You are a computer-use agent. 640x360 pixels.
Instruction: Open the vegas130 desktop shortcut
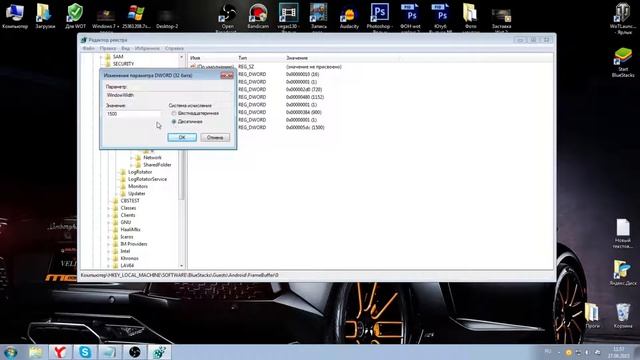point(288,16)
